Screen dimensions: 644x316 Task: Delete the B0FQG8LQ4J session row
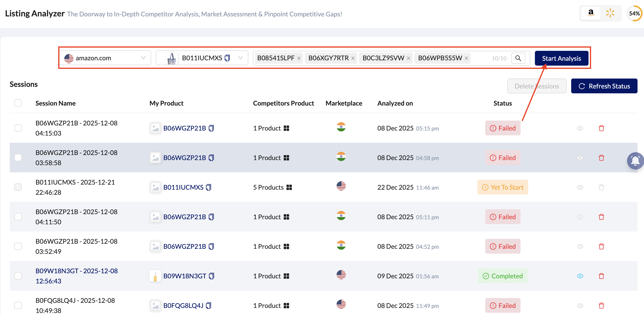click(601, 305)
